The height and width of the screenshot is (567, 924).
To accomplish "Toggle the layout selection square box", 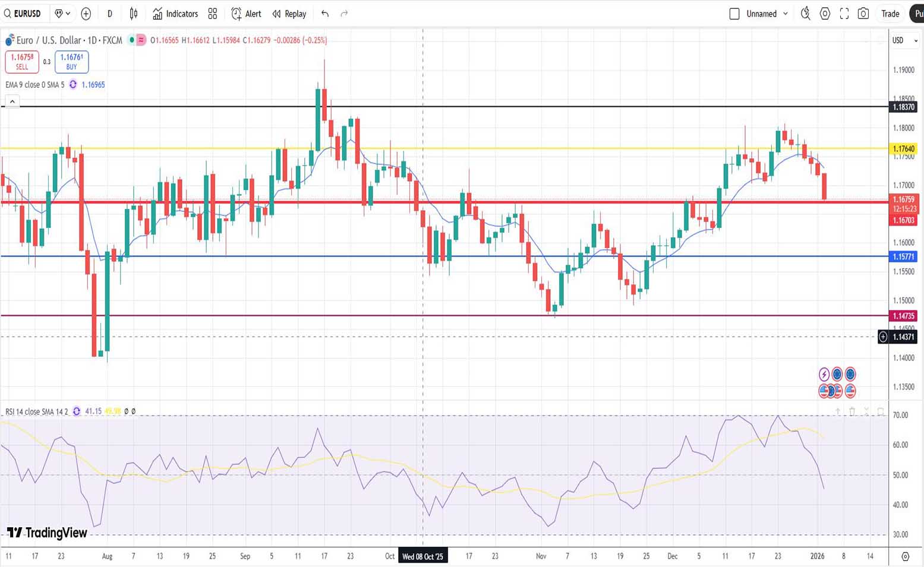I will [x=734, y=14].
